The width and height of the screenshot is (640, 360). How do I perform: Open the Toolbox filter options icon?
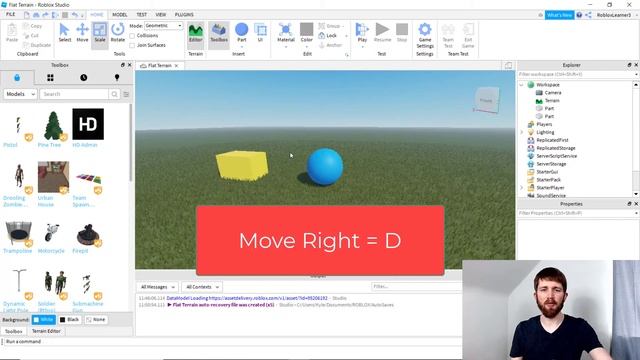(126, 94)
